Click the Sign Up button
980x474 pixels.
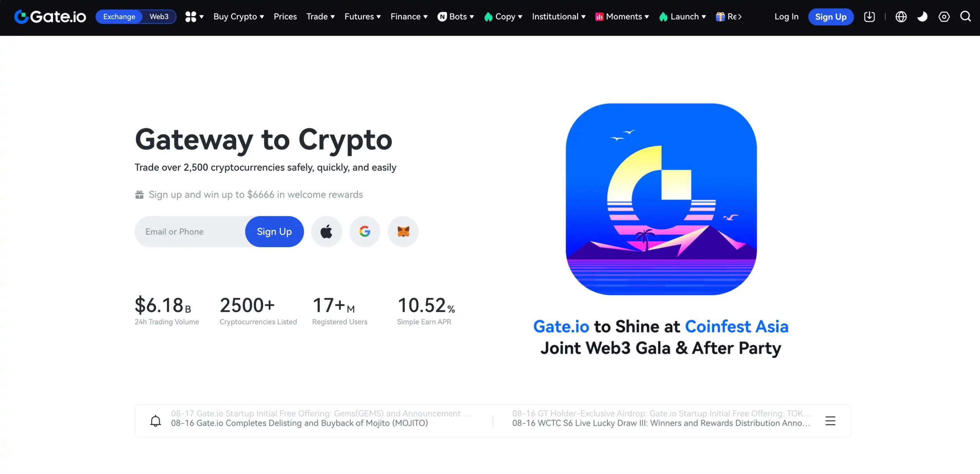(x=830, y=17)
